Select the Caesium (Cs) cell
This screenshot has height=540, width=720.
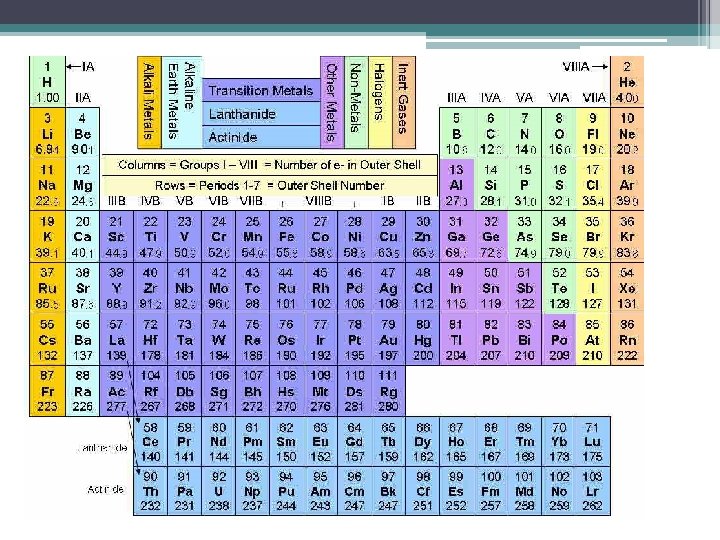pyautogui.click(x=47, y=340)
